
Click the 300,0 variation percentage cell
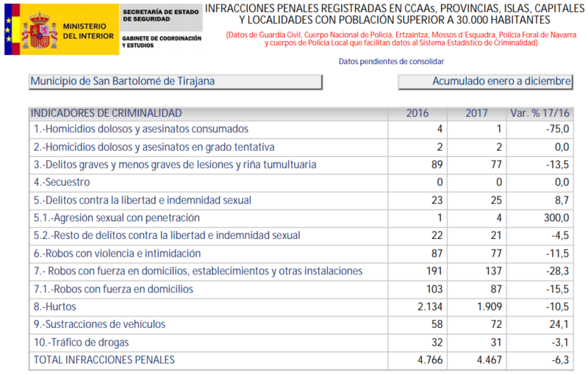click(x=556, y=218)
